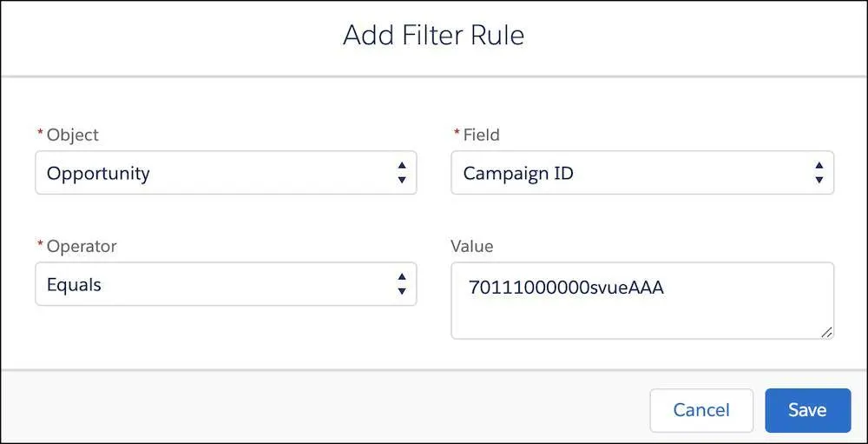
Task: Select the Campaign ID text in Field box
Action: coord(518,174)
